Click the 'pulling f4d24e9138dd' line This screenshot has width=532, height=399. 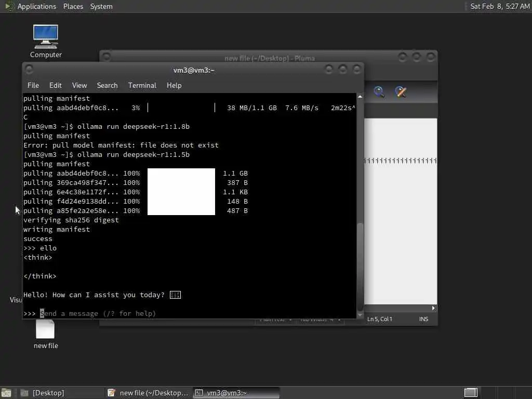(x=136, y=202)
